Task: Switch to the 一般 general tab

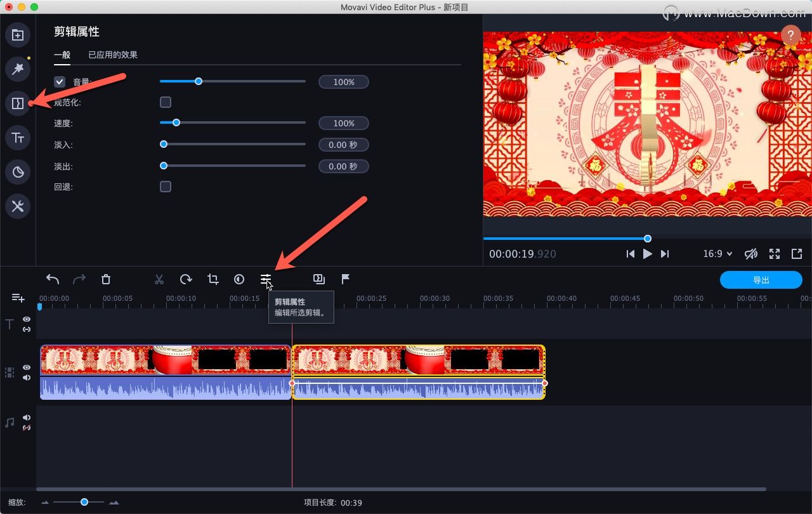Action: pos(62,55)
